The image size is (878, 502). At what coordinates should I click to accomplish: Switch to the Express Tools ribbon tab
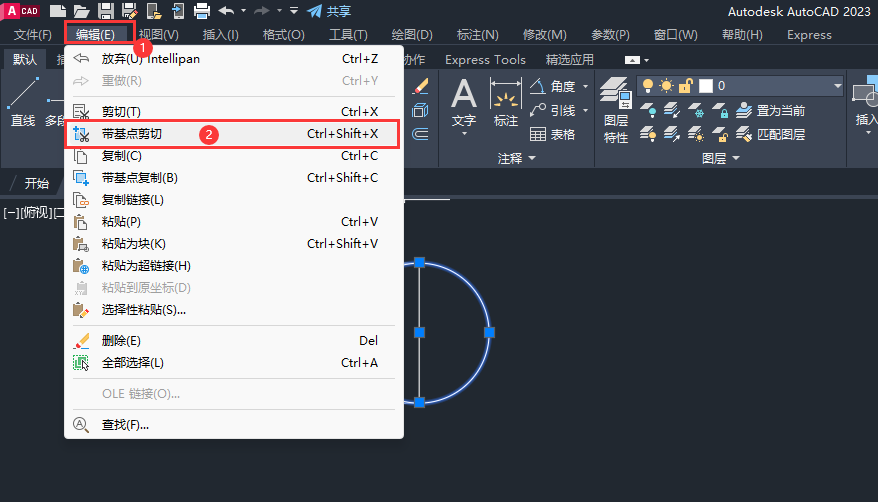click(x=485, y=59)
